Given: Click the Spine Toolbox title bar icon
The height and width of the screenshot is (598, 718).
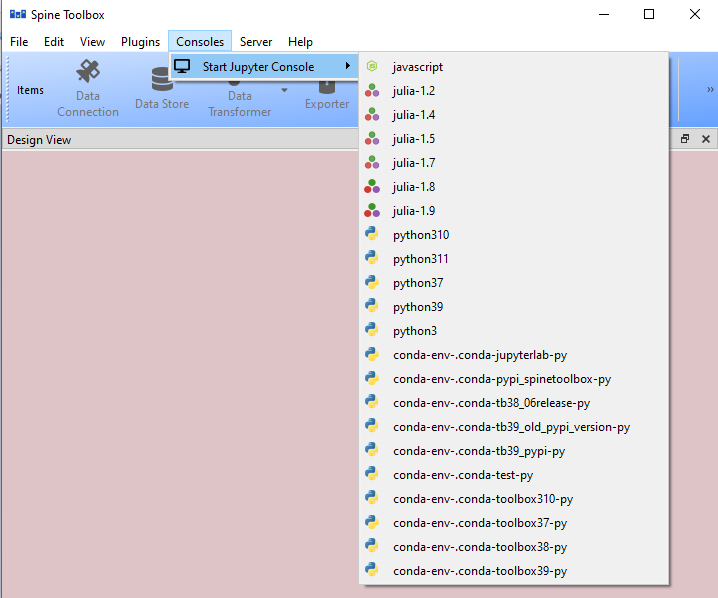Looking at the screenshot, I should click(18, 14).
